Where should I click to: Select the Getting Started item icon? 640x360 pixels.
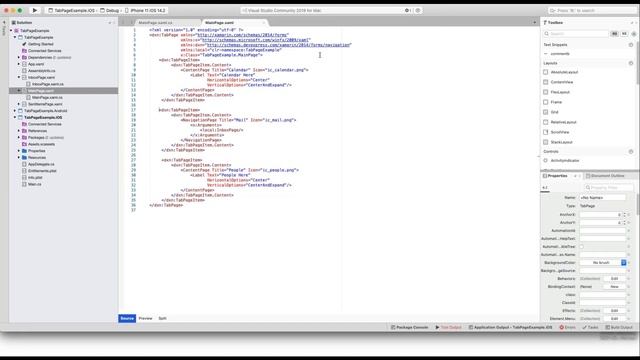click(x=24, y=44)
